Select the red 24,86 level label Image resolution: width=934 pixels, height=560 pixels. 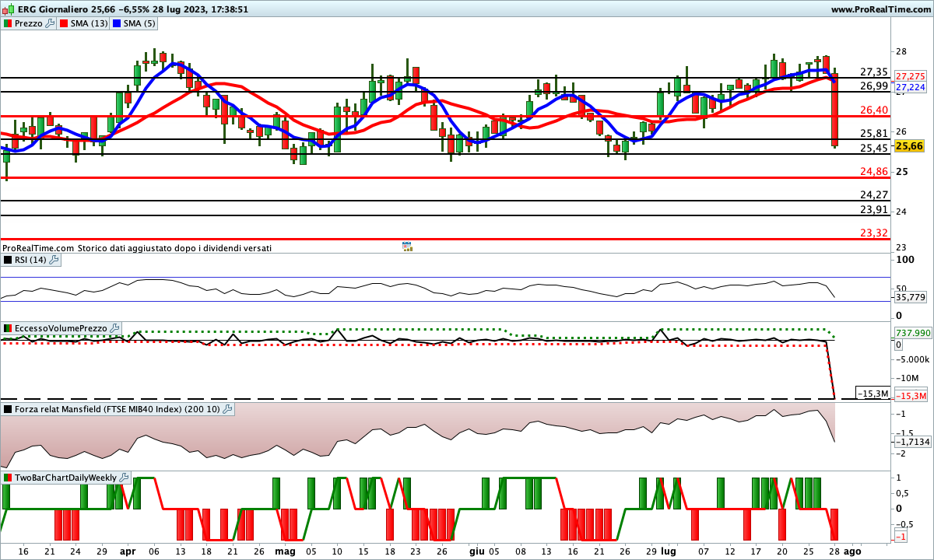click(873, 171)
